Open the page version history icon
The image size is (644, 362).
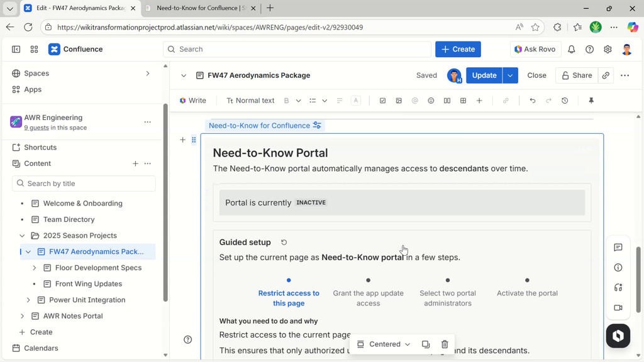[565, 101]
